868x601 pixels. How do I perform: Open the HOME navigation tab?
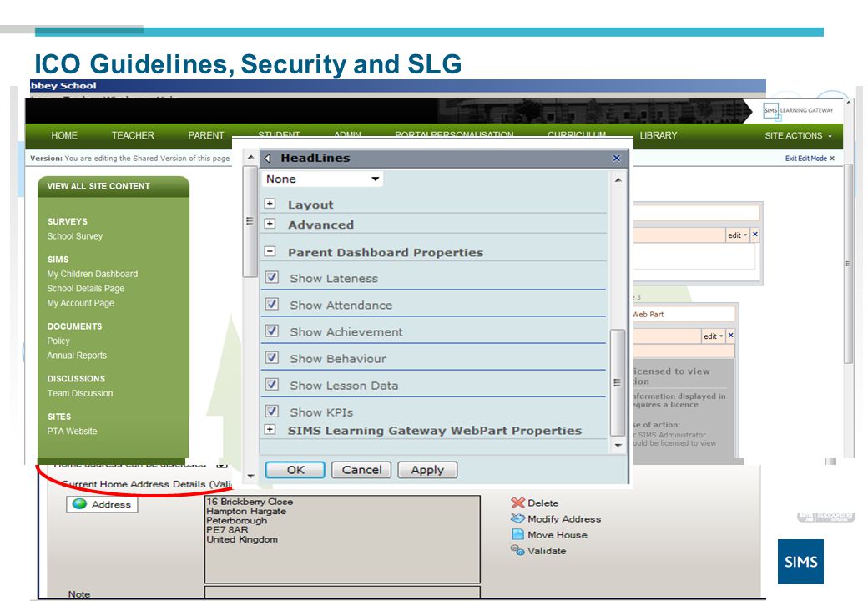coord(64,135)
